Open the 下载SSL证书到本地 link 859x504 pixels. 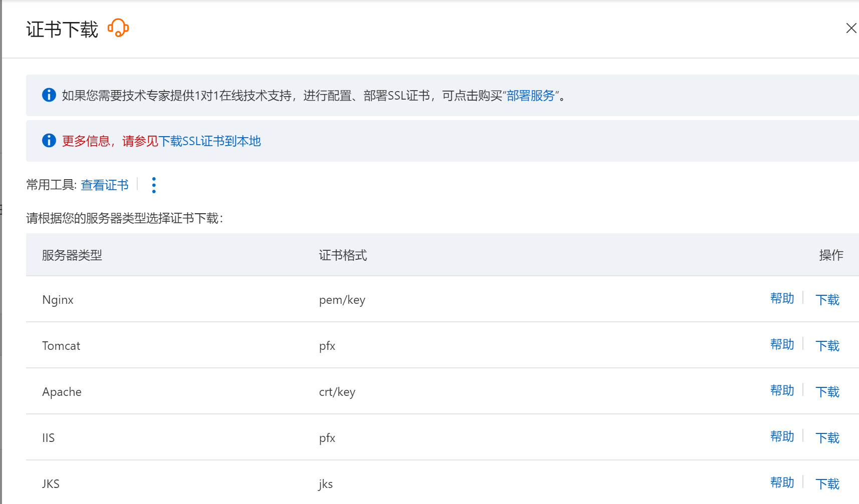click(x=209, y=141)
